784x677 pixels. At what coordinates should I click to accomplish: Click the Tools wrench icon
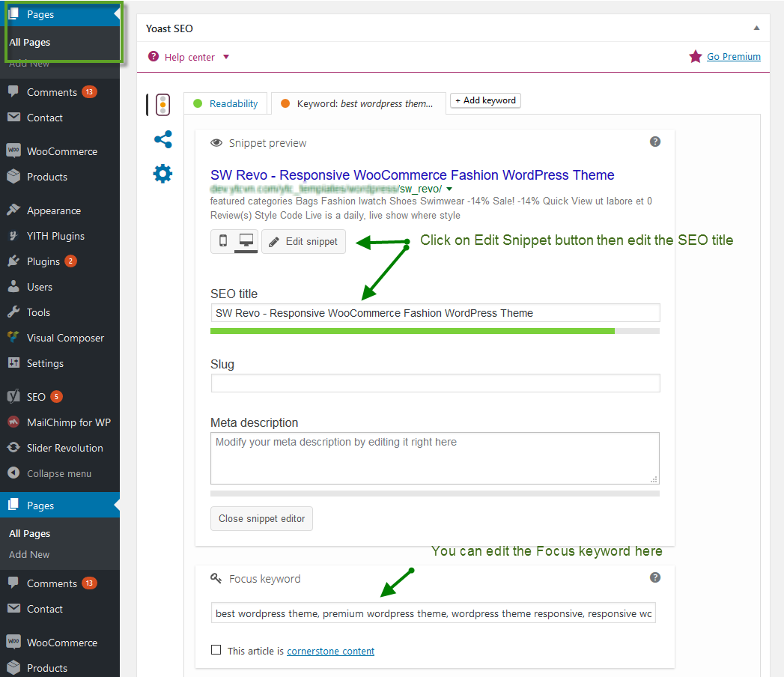(x=13, y=312)
